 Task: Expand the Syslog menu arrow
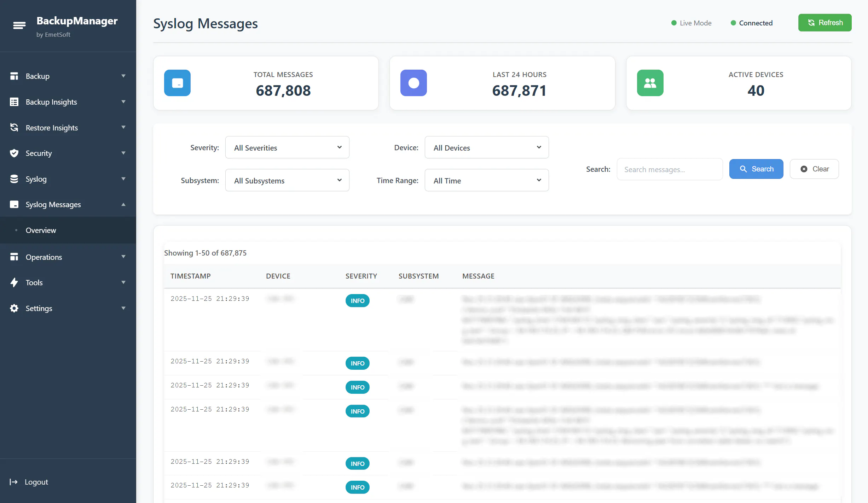pyautogui.click(x=123, y=179)
